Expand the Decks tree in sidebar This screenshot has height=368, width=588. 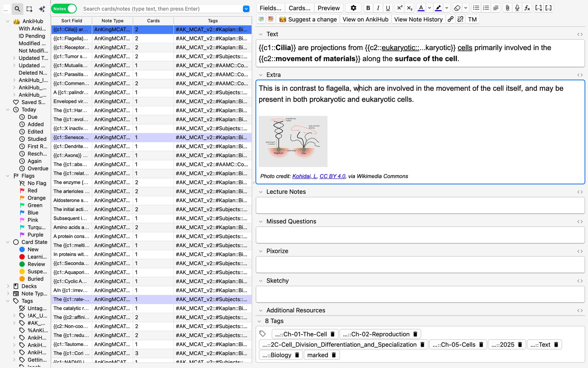8,286
